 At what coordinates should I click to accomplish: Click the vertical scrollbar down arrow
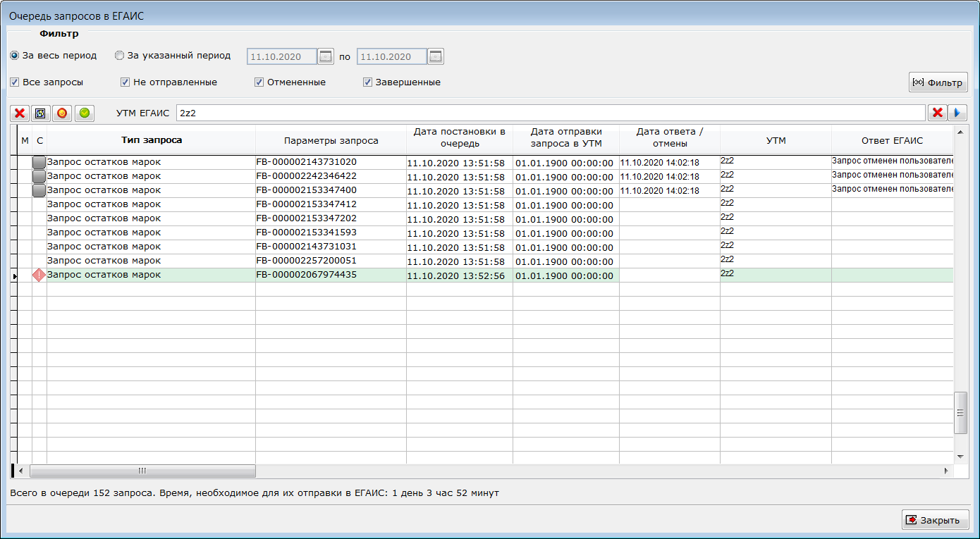tap(960, 457)
